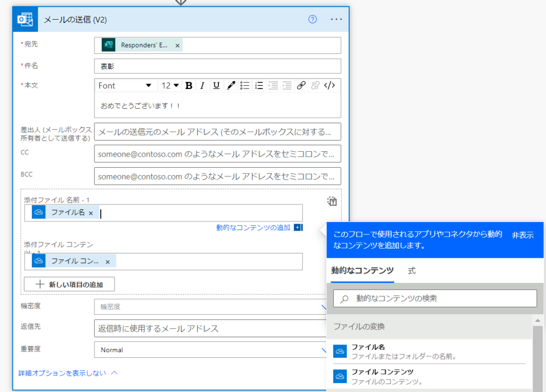Open the text color pen tool
The image size is (546, 392).
(x=231, y=85)
